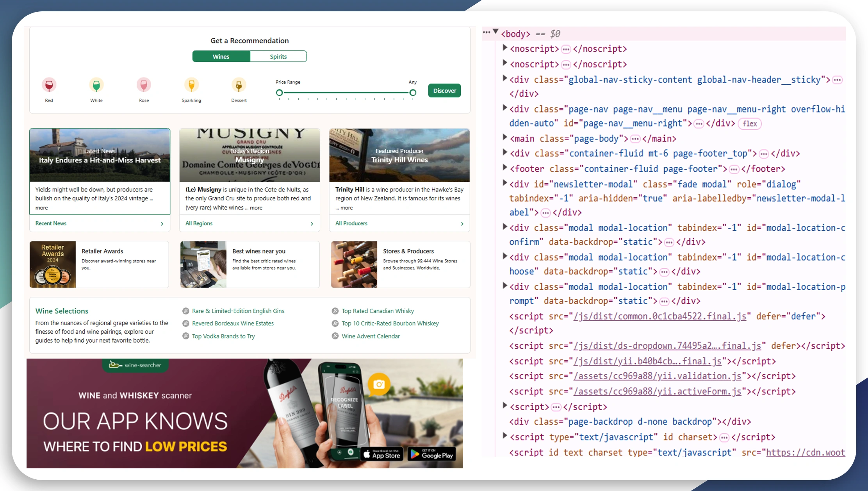The width and height of the screenshot is (868, 491).
Task: Click the bullet icon beside Canadian Whisky
Action: [335, 311]
